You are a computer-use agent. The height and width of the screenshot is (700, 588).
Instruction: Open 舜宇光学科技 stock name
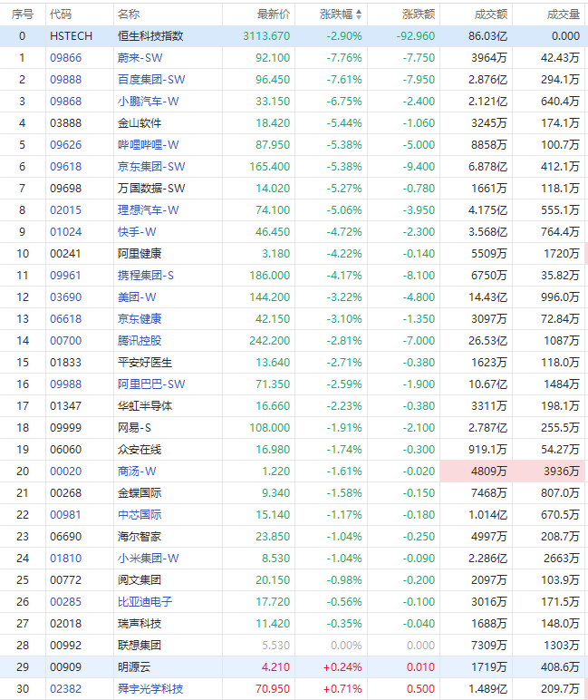coord(150,689)
